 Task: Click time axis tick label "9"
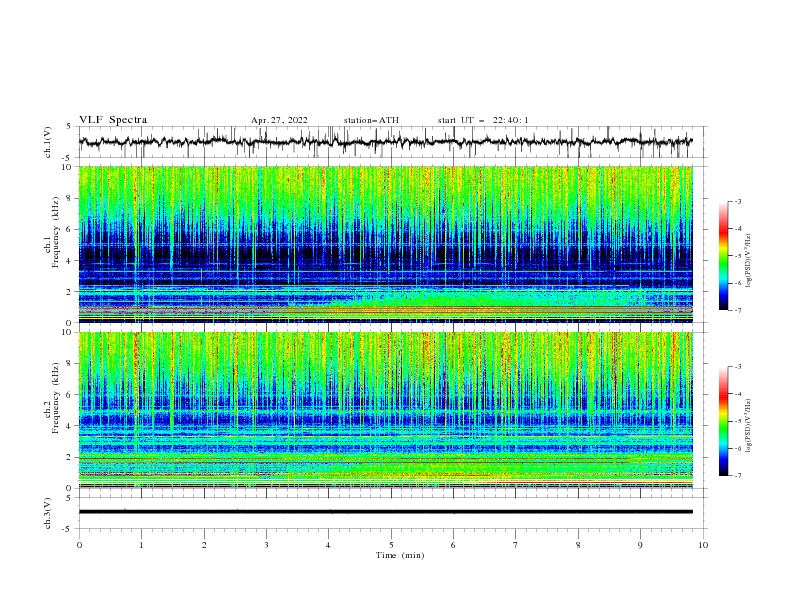(x=640, y=545)
